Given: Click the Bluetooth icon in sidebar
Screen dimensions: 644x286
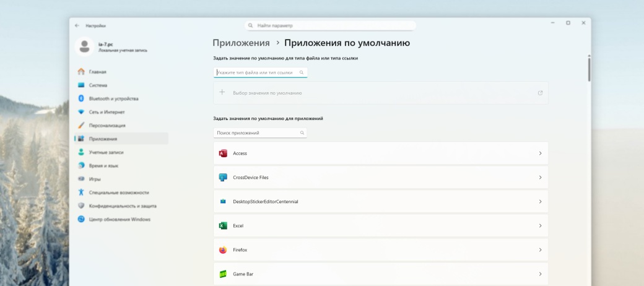Looking at the screenshot, I should click(x=81, y=98).
